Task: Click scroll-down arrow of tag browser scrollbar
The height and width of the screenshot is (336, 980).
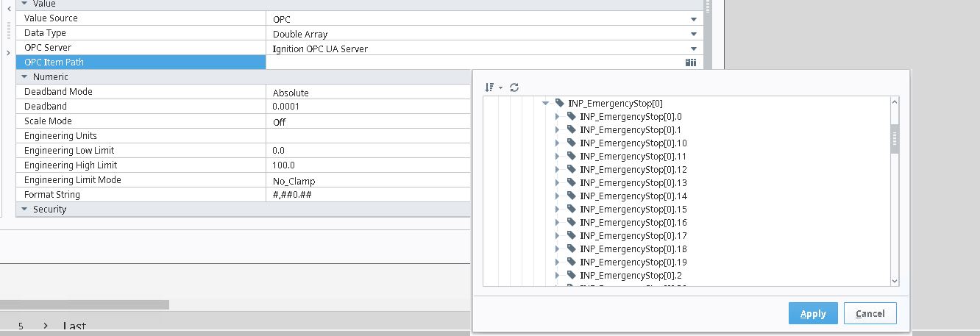Action: 895,280
